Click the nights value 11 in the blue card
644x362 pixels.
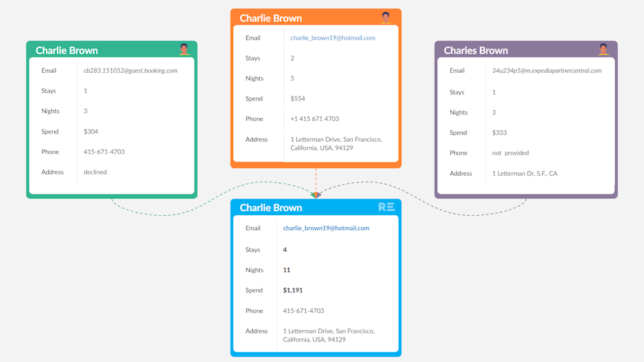tap(287, 271)
